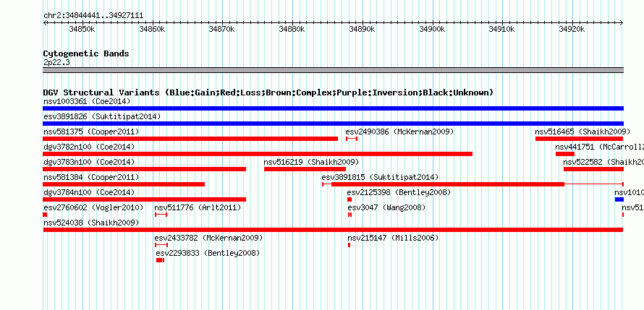
Task: Open the nsv516219 (Shaikh2009) label
Action: [x=311, y=163]
